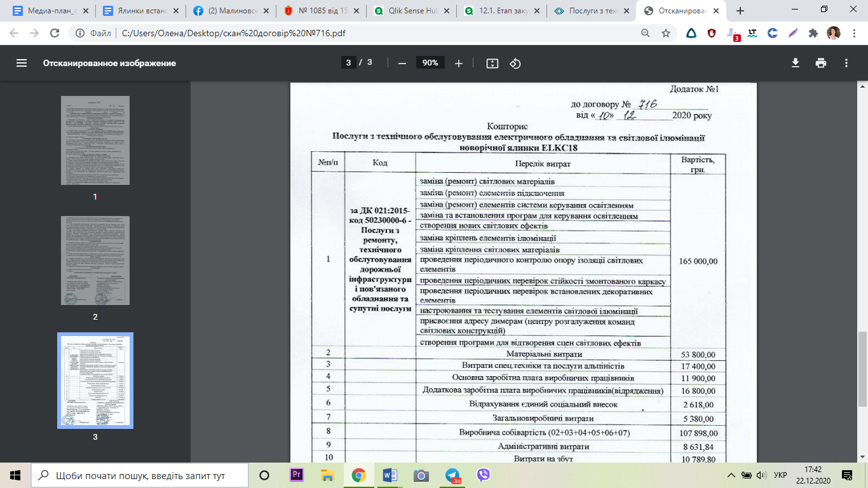The height and width of the screenshot is (488, 868).
Task: Switch to the Ялинки встанов tab
Action: 140,11
